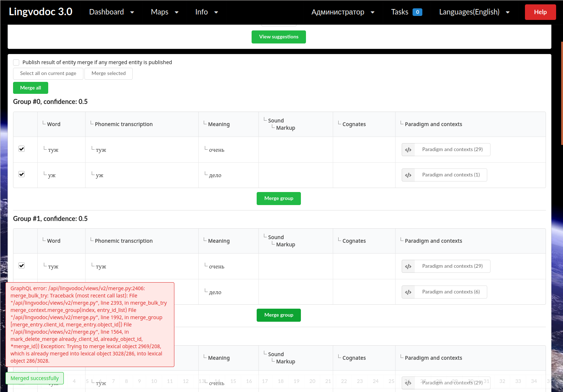Expand the Info dropdown menu
563x392 pixels.
(207, 12)
